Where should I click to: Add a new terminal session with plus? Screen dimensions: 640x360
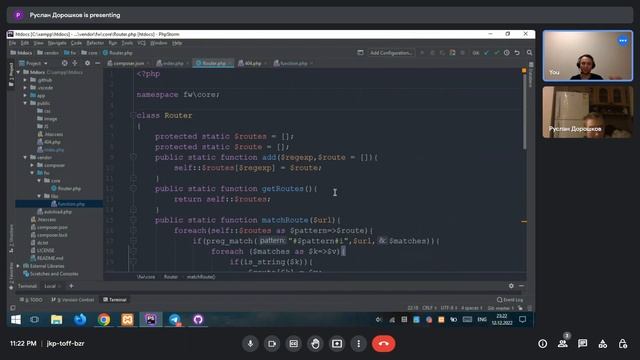[71, 286]
